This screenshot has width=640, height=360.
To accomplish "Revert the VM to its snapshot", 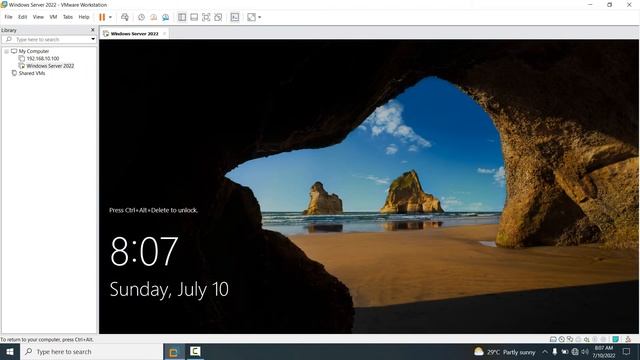I will (153, 17).
